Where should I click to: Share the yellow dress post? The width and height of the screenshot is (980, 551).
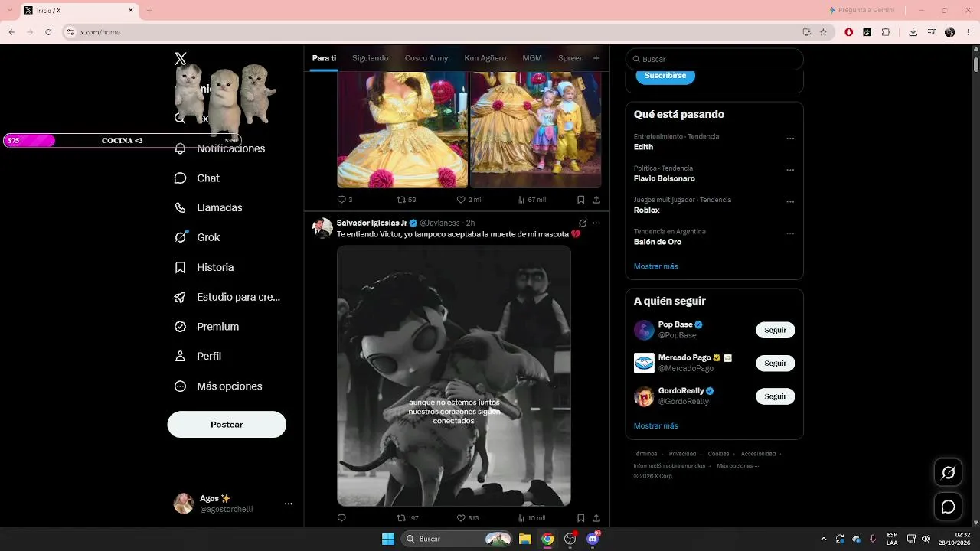coord(596,200)
